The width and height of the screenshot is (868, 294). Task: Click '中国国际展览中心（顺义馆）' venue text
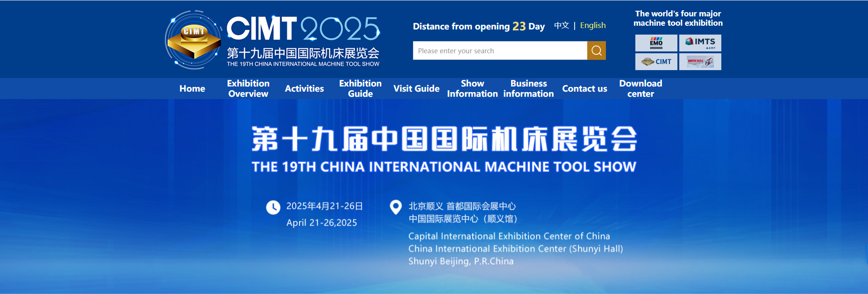coord(463,219)
